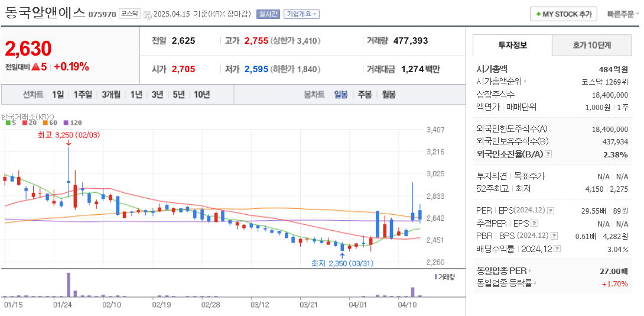Click the calendar icon before 2025.04.15 date
Viewport: 644px width, 316px height.
148,14
